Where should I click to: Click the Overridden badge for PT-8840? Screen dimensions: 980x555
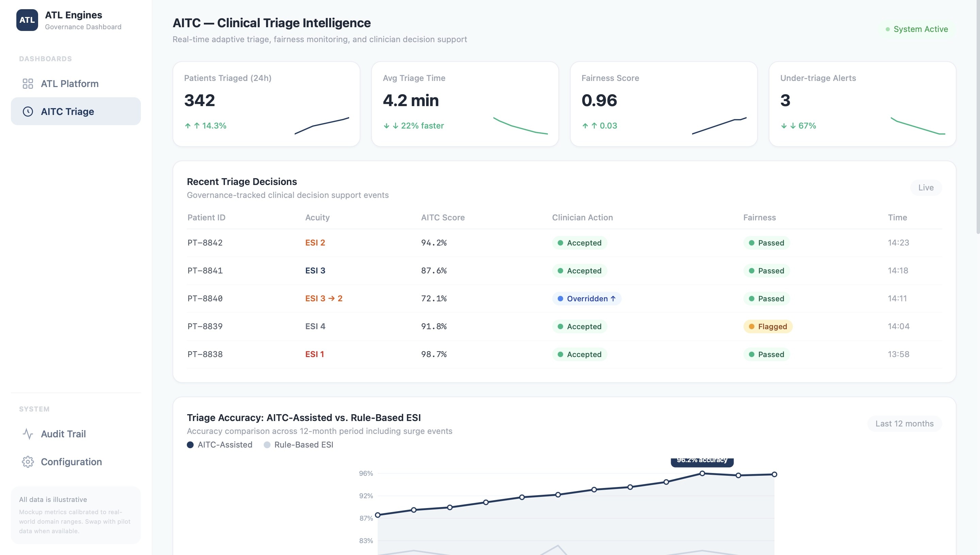pos(587,299)
